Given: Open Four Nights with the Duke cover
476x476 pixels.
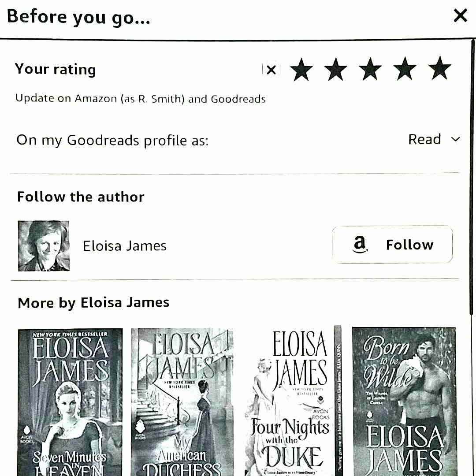Looking at the screenshot, I should [293, 402].
